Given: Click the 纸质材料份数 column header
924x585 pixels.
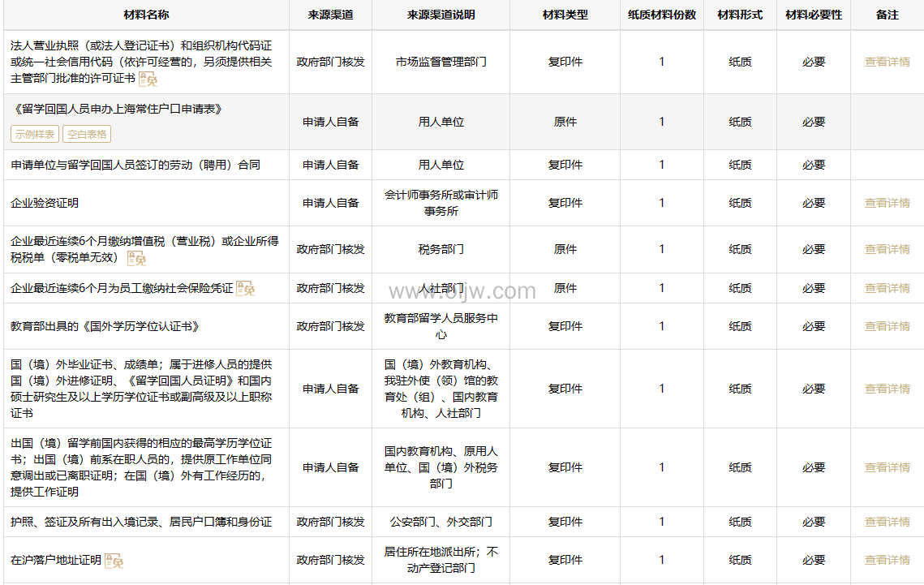Looking at the screenshot, I should [662, 15].
